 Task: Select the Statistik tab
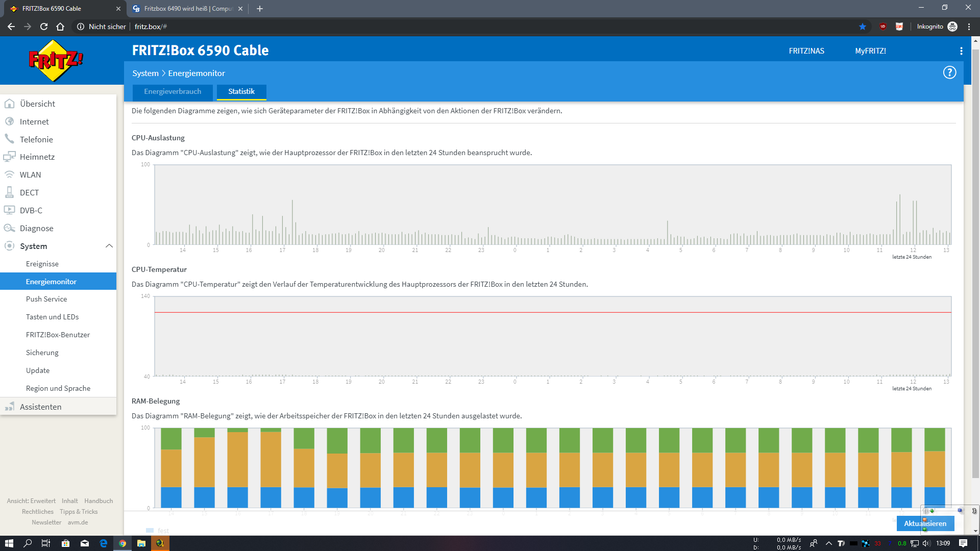click(241, 92)
